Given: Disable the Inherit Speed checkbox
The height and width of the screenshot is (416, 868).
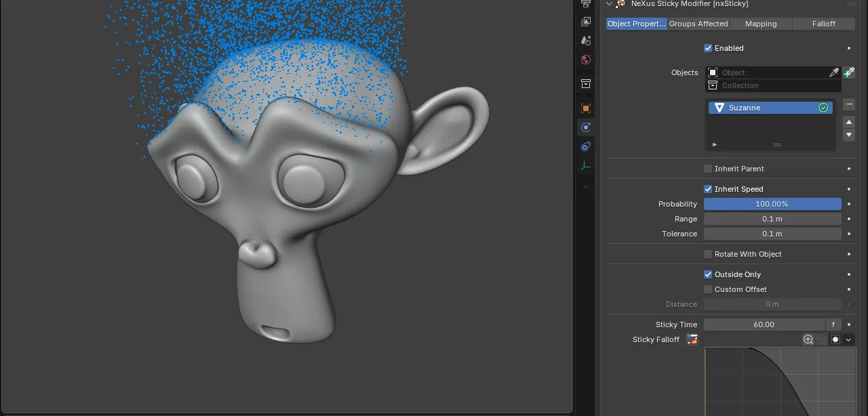Looking at the screenshot, I should click(x=708, y=189).
